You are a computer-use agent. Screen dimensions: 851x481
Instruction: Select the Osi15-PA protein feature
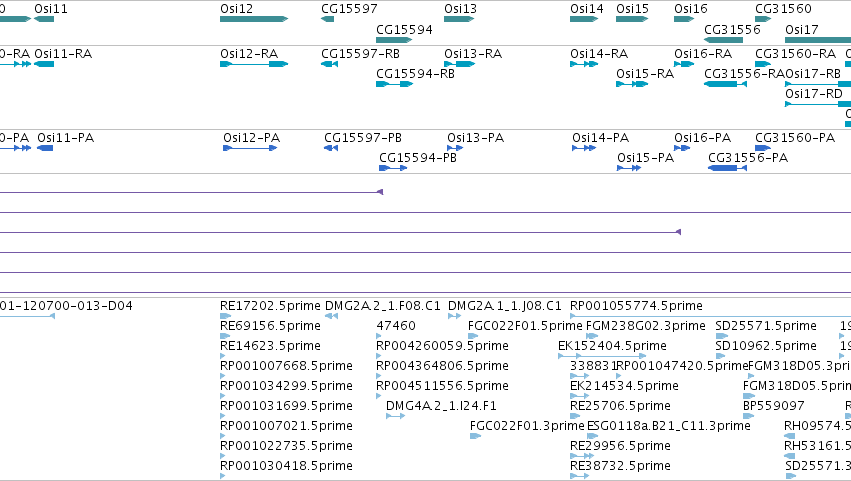629,168
